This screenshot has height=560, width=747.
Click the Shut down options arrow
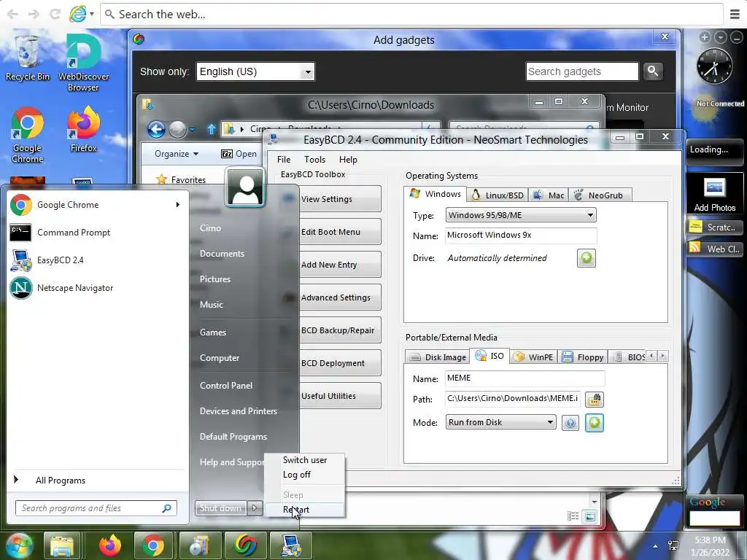[x=255, y=508]
